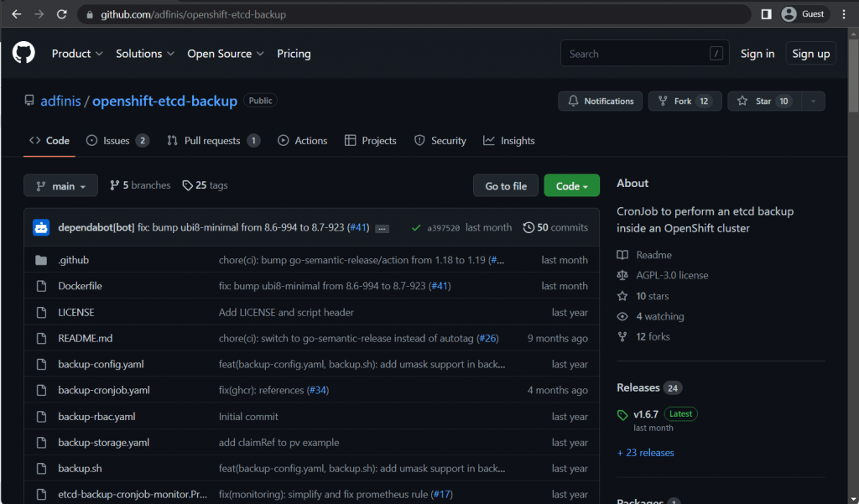The height and width of the screenshot is (504, 859).
Task: Expand commit message ellipsis button
Action: click(x=382, y=228)
